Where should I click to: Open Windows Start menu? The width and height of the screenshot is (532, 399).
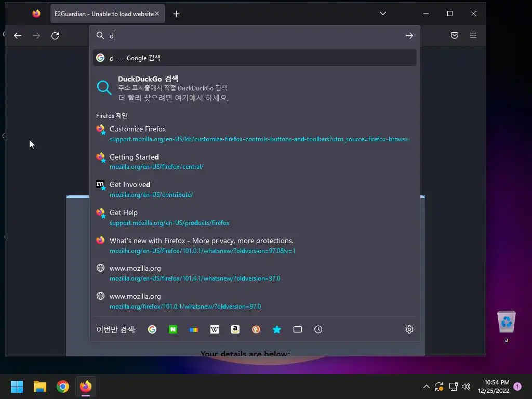[17, 387]
